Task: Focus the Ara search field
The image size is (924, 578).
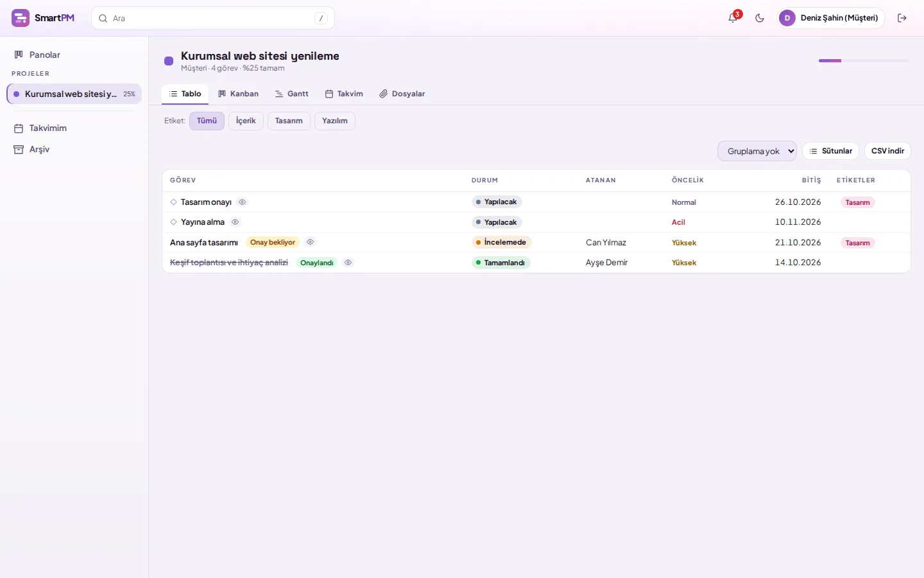Action: (213, 18)
